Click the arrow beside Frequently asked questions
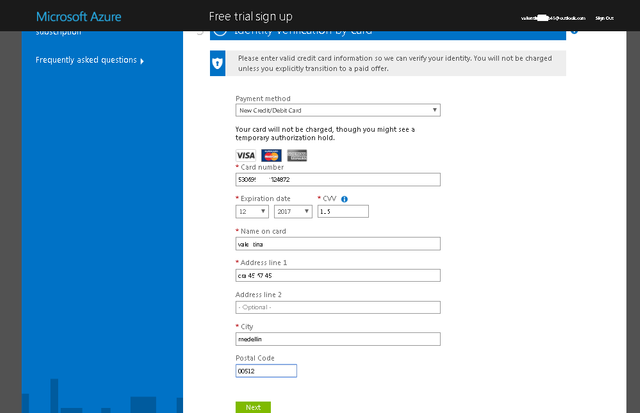 tap(142, 61)
